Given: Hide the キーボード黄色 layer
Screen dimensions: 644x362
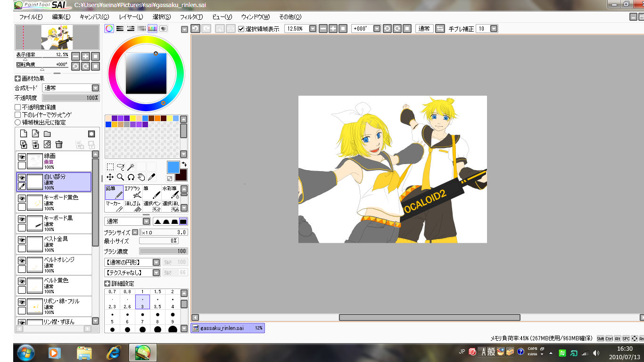Looking at the screenshot, I should pos(22,198).
